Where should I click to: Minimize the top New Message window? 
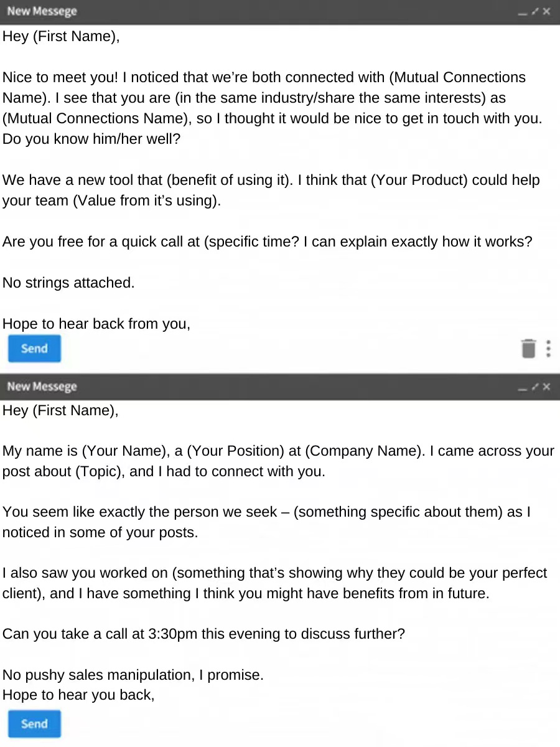(523, 12)
